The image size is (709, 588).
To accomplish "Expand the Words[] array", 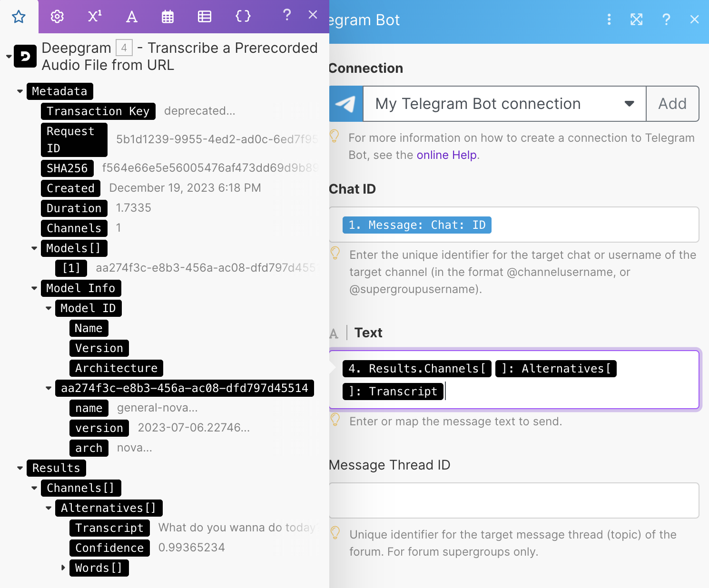I will [63, 568].
